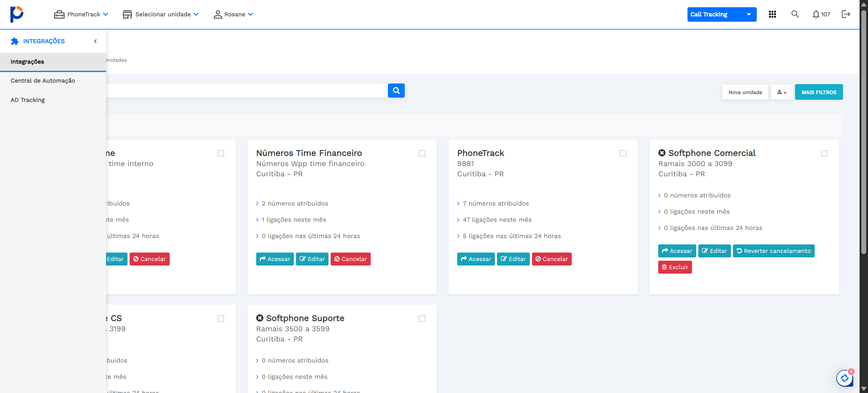This screenshot has width=868, height=393.
Task: Open the download export dropdown
Action: point(782,92)
